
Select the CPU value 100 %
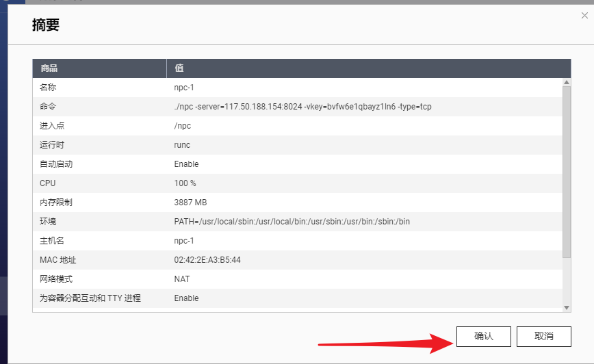click(185, 183)
